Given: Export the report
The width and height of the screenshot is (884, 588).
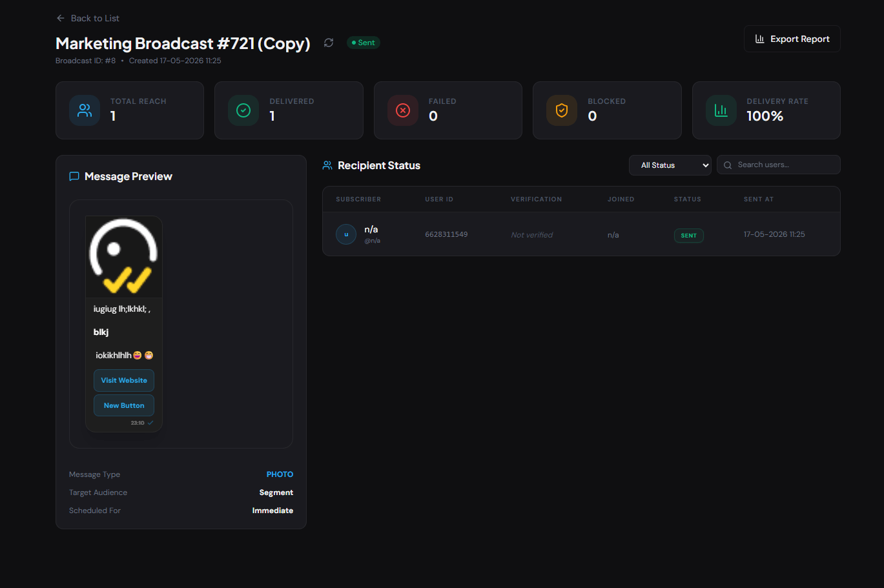Looking at the screenshot, I should [792, 39].
